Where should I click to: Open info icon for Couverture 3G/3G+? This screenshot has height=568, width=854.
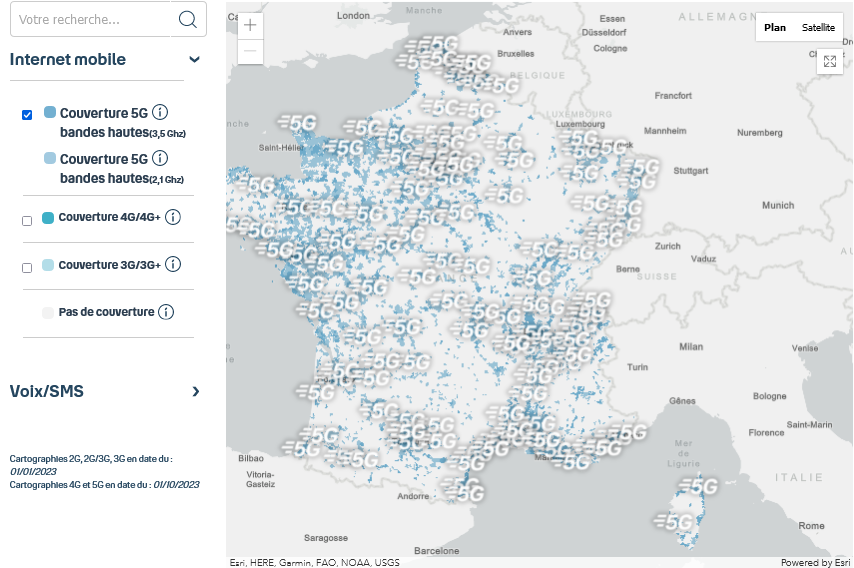173,265
